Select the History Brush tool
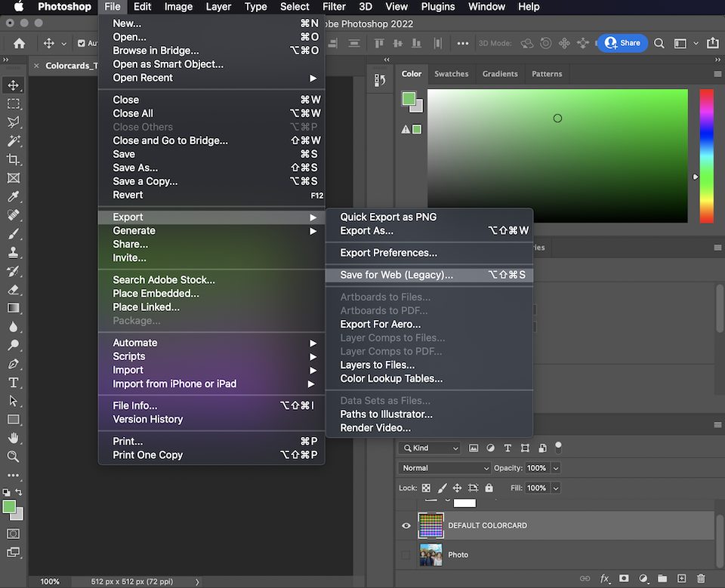The image size is (725, 588). point(13,271)
